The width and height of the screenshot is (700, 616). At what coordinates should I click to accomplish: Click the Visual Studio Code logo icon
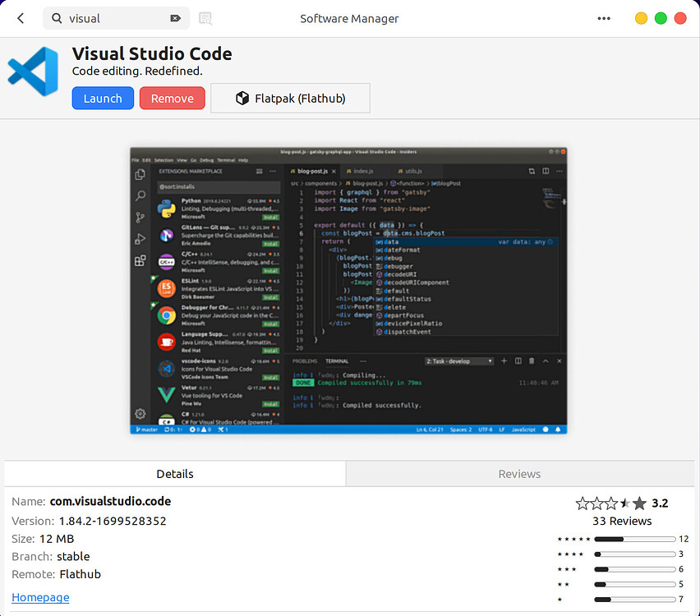point(33,71)
